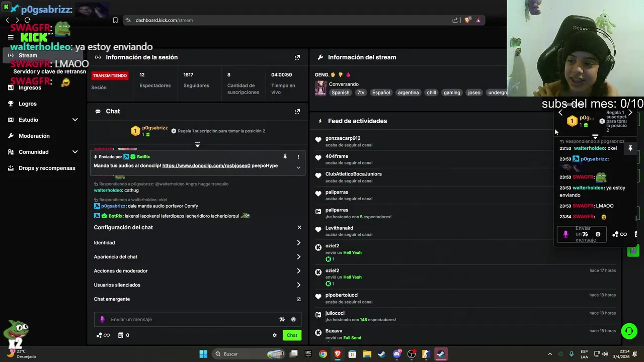644x362 pixels.
Task: Bookmark the page in the address bar
Action: 115,20
